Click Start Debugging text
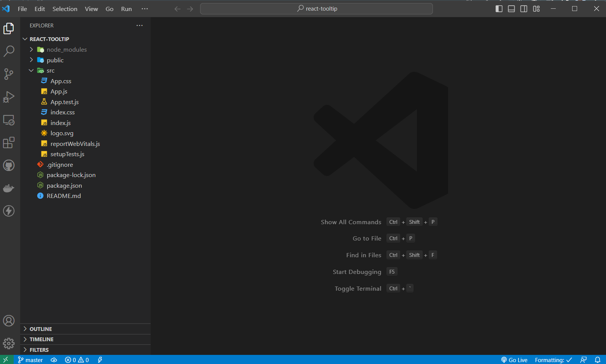The image size is (606, 364). click(357, 272)
